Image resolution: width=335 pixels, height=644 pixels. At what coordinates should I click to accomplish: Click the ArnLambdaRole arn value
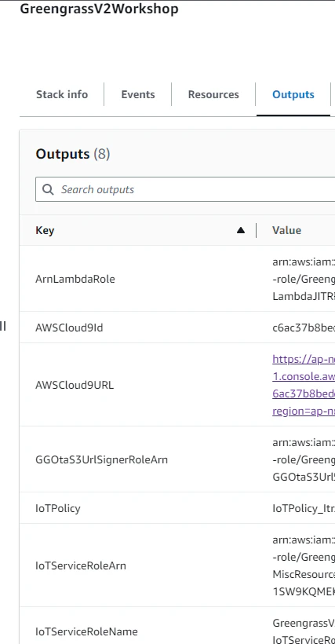point(304,280)
